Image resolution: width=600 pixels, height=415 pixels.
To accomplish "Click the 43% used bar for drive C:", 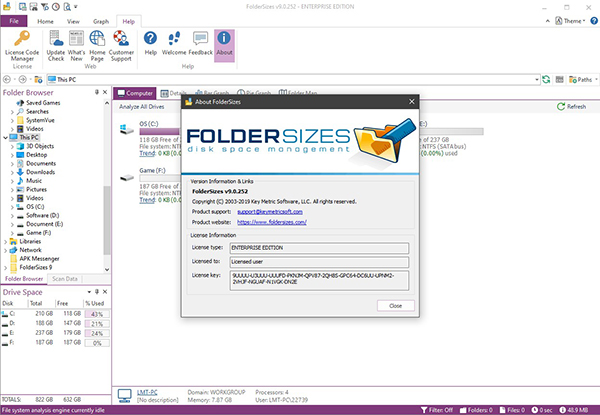I will pyautogui.click(x=97, y=314).
